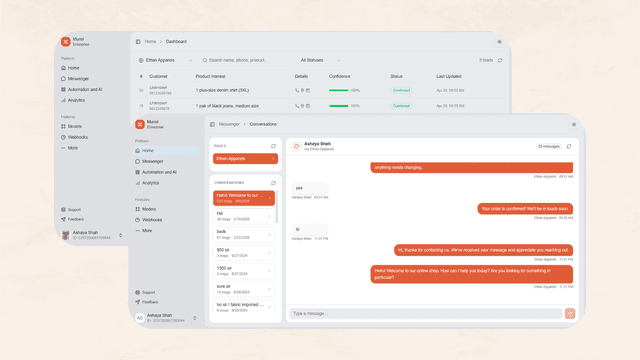640x360 pixels.
Task: Open the '1550 sir' conversation
Action: tap(244, 271)
